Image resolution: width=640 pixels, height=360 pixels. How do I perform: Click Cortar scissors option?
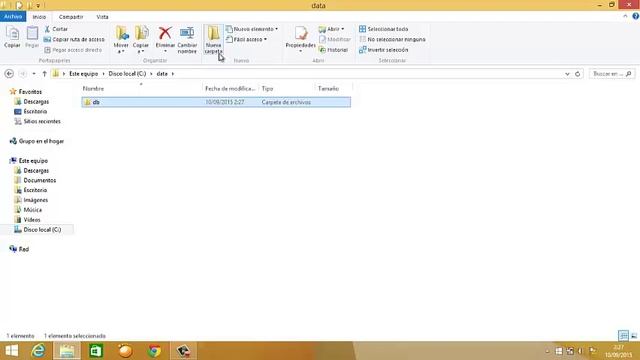click(x=56, y=29)
